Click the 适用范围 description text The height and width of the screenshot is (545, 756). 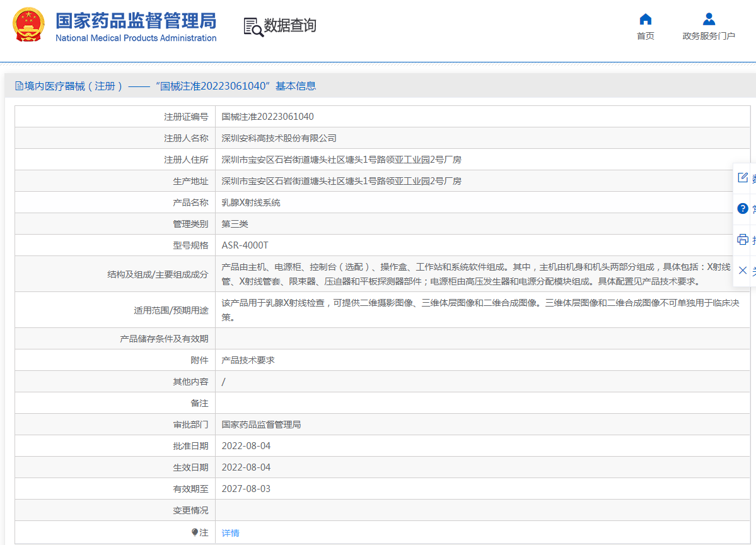(x=480, y=310)
